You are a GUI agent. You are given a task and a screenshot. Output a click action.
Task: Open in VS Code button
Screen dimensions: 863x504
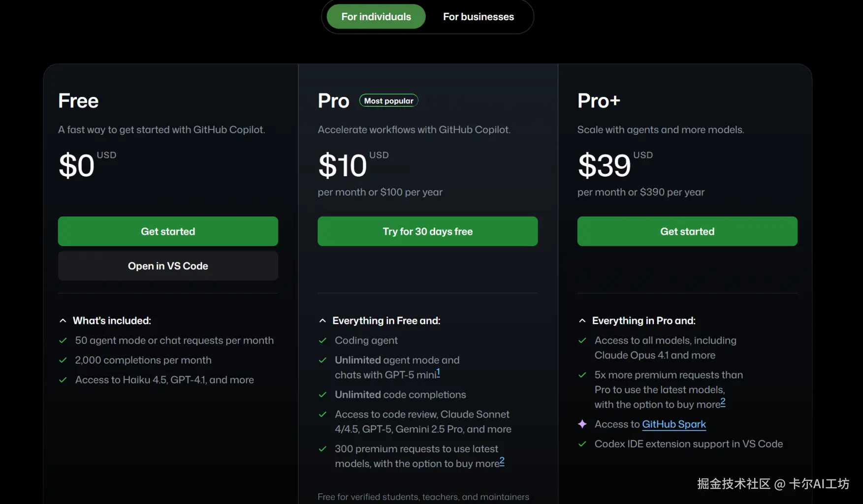[x=168, y=266]
